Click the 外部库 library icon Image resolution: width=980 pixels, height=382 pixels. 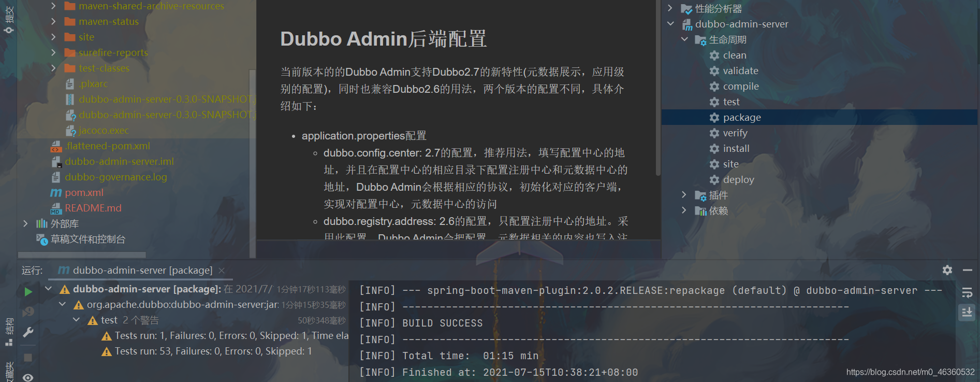42,223
